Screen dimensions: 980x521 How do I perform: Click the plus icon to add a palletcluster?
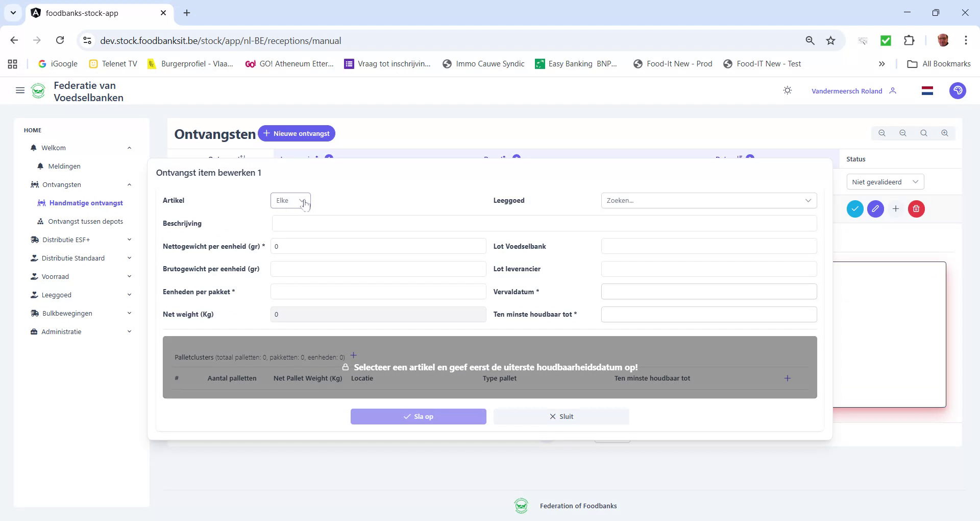354,354
